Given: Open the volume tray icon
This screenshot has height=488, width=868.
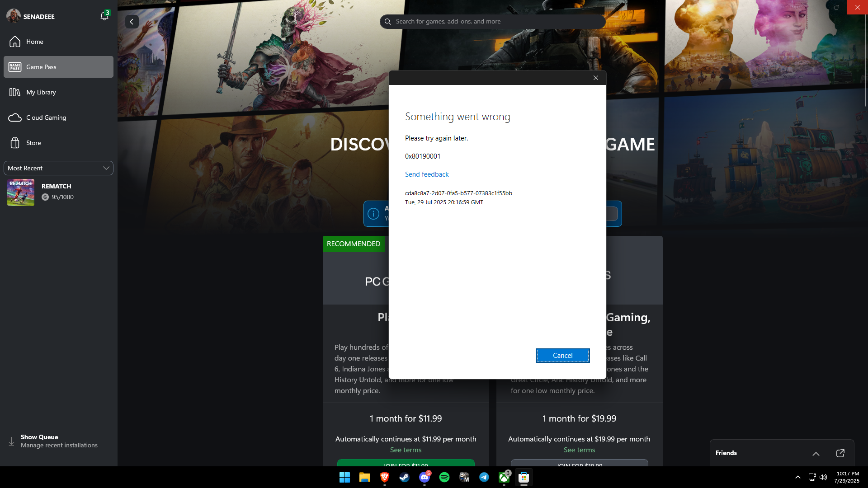Looking at the screenshot, I should [823, 477].
